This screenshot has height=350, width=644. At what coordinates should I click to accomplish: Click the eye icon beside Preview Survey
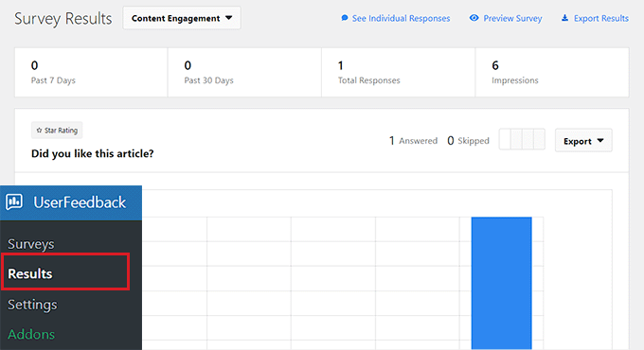click(x=474, y=18)
